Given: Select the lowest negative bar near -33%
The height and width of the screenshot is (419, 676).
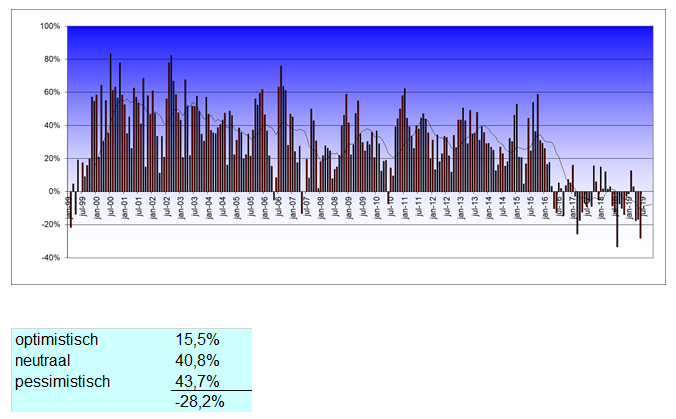Looking at the screenshot, I should pyautogui.click(x=617, y=219).
